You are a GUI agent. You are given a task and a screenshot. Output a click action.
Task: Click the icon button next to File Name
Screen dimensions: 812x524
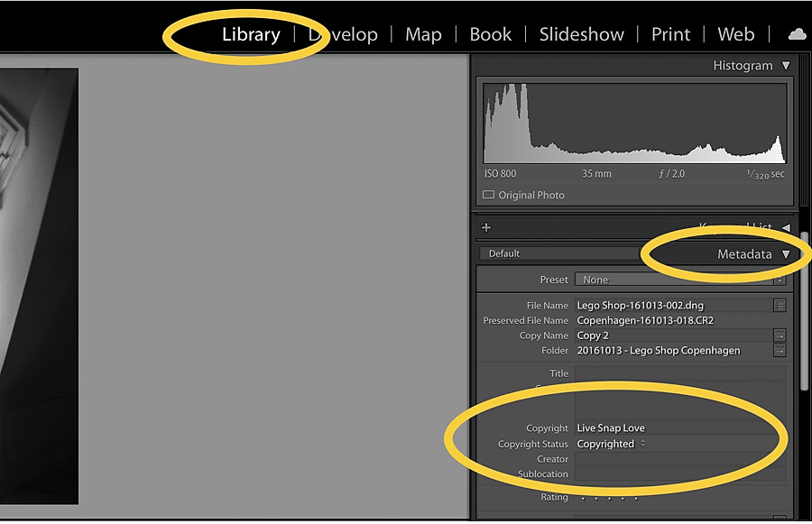tap(780, 306)
